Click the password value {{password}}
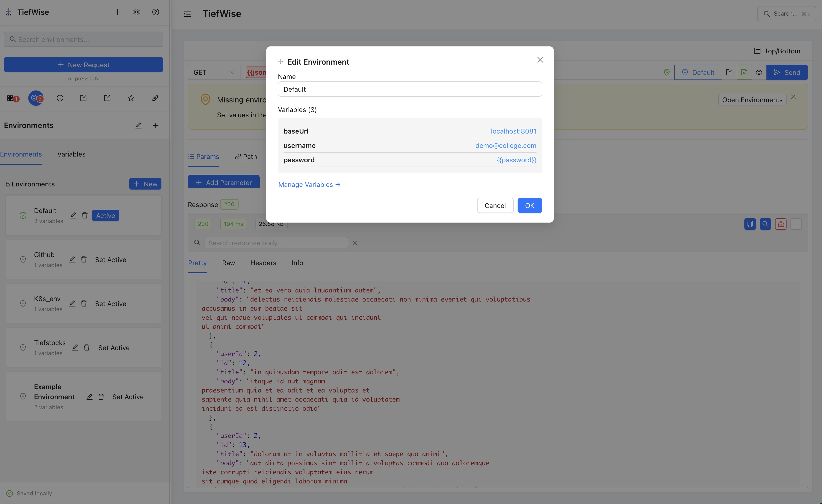 click(516, 160)
